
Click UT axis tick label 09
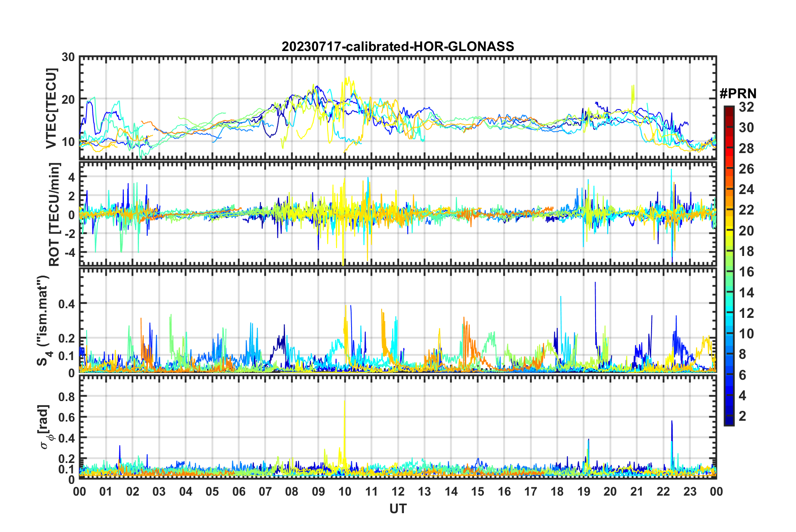click(x=318, y=491)
